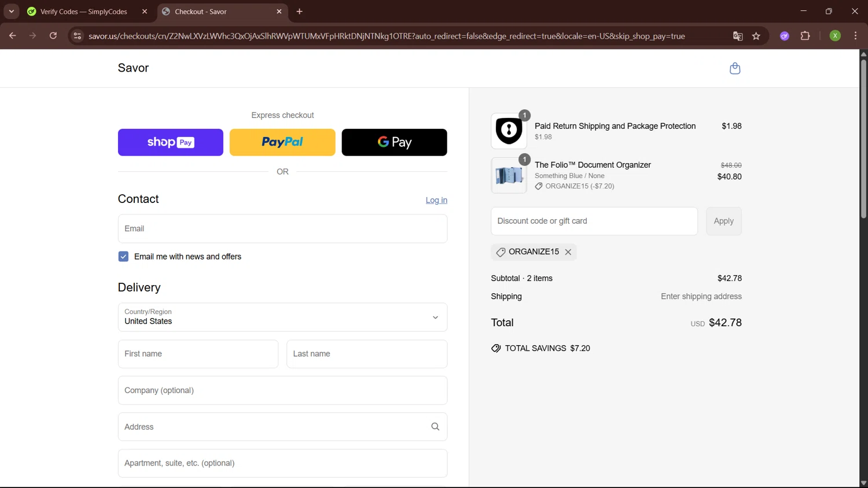
Task: Click the struck-through $48.00 price
Action: (731, 165)
